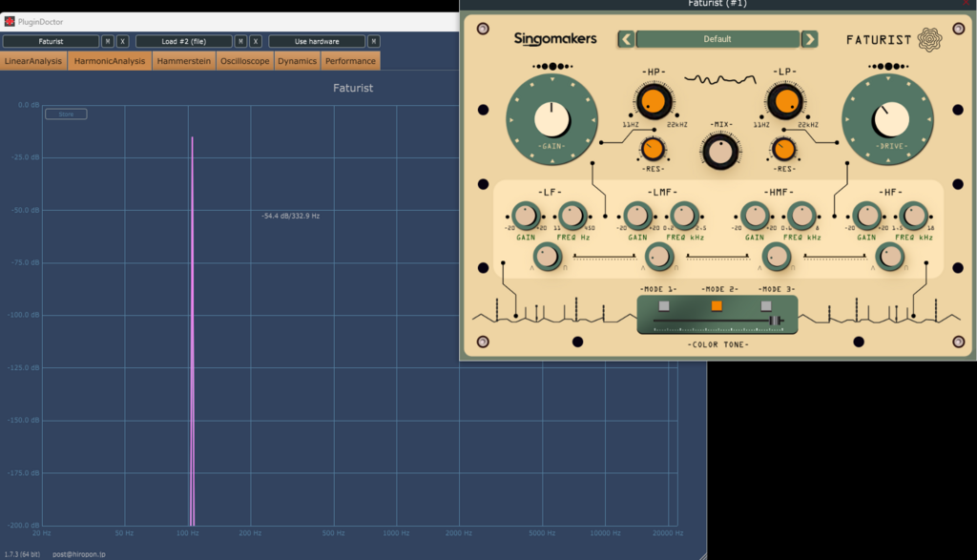Click the large Drive knob

tap(888, 119)
